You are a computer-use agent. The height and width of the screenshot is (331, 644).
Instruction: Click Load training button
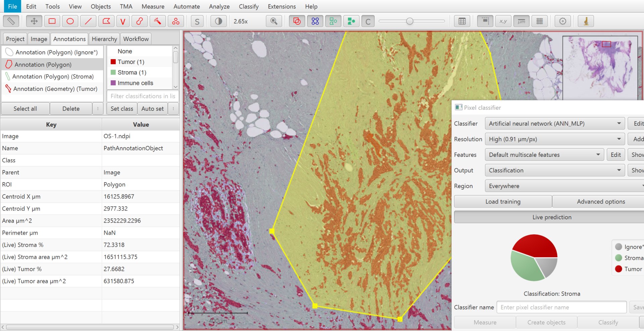coord(503,201)
